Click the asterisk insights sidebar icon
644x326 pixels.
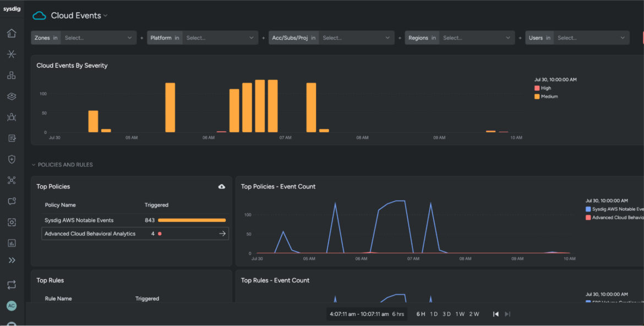(12, 55)
